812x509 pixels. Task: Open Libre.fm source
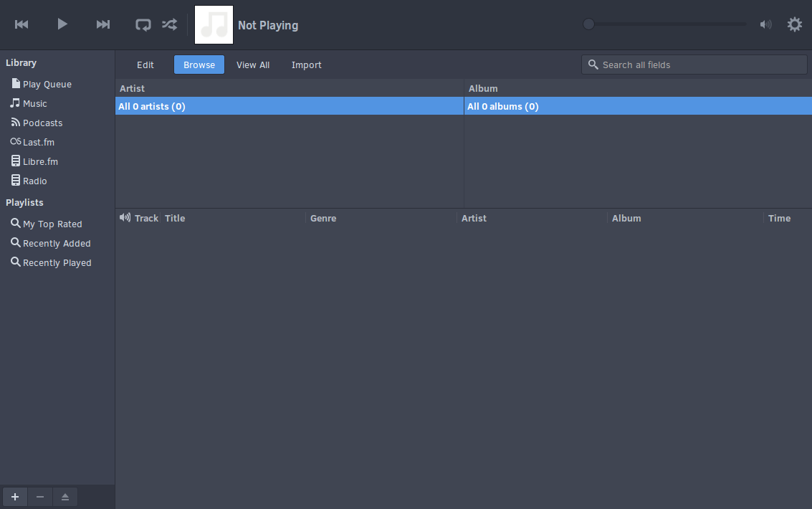tap(40, 161)
